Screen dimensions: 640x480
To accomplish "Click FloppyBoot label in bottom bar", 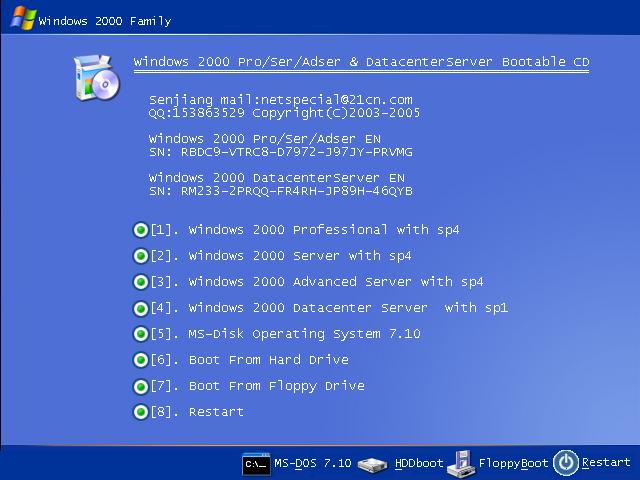I will coord(513,464).
